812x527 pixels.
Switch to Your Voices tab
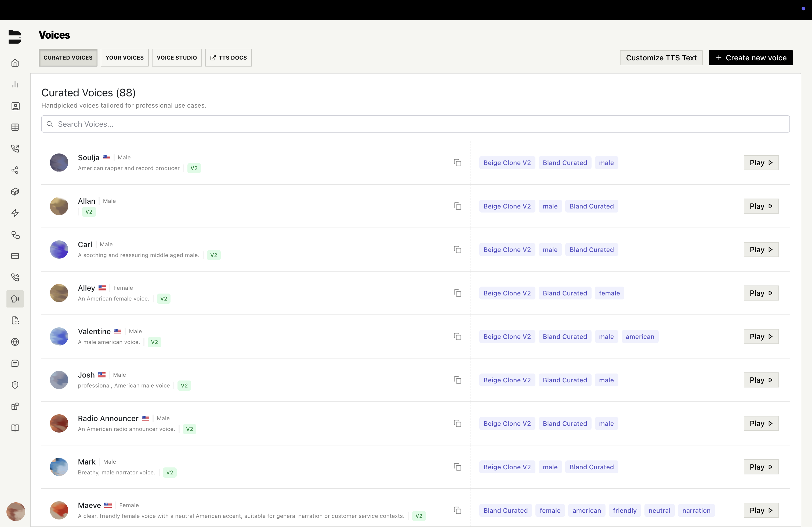coord(125,58)
